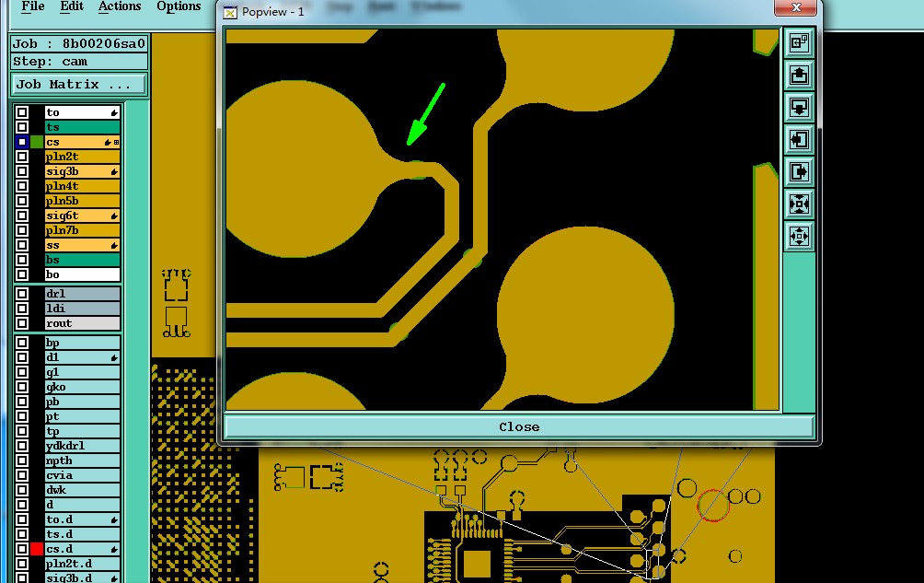The width and height of the screenshot is (924, 583).
Task: Open the Edit menu
Action: [72, 6]
